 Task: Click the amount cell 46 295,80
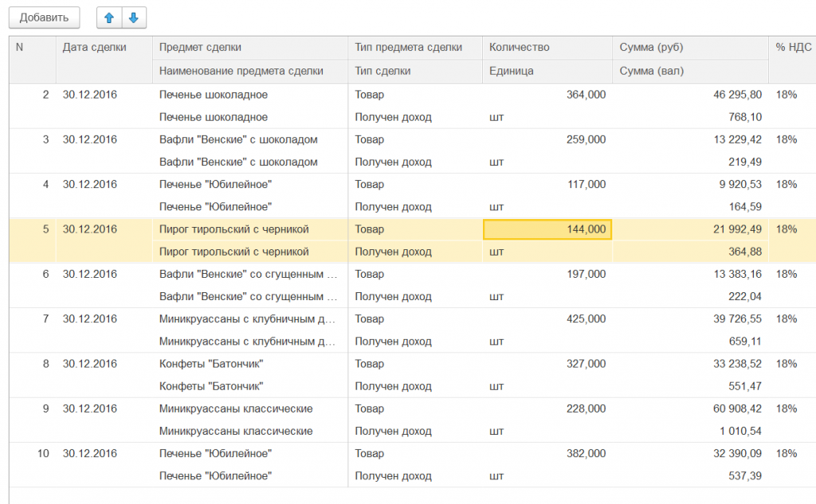tap(728, 95)
